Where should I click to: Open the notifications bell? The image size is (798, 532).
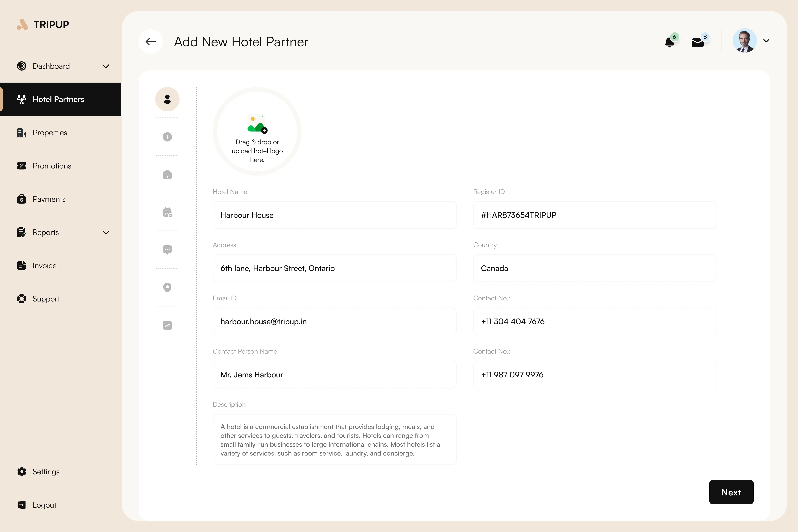pyautogui.click(x=670, y=42)
